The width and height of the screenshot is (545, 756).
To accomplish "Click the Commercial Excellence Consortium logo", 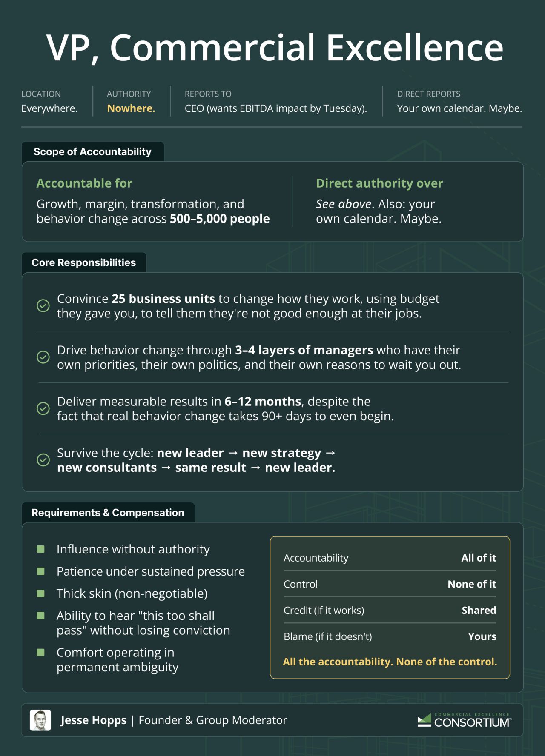I will click(465, 720).
